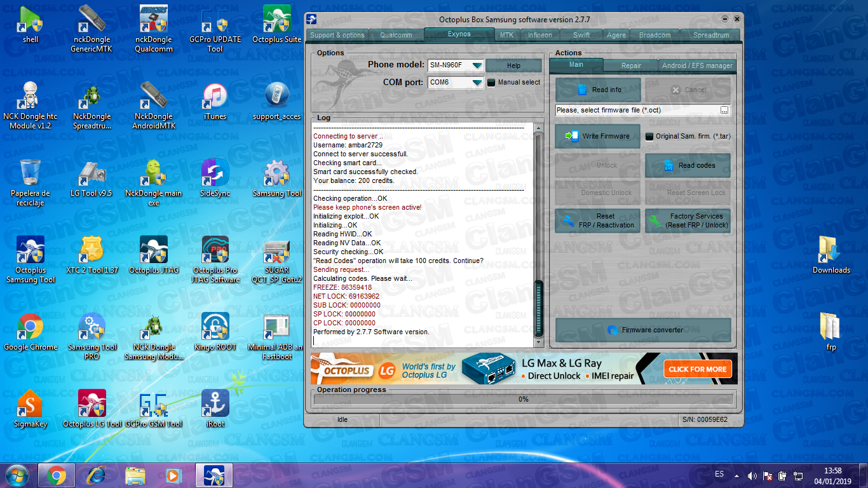
Task: Browse for firmware file with ... button
Action: coord(724,111)
